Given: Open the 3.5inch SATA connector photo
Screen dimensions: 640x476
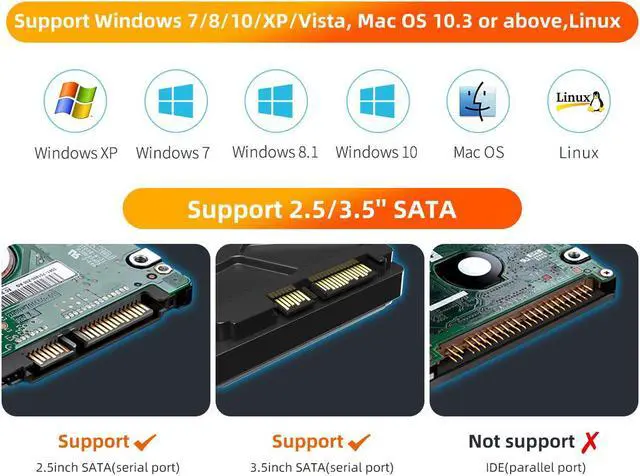Looking at the screenshot, I should click(320, 330).
